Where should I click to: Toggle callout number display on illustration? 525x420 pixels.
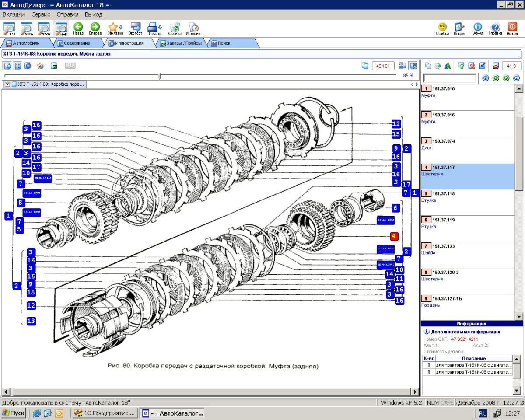[18, 66]
